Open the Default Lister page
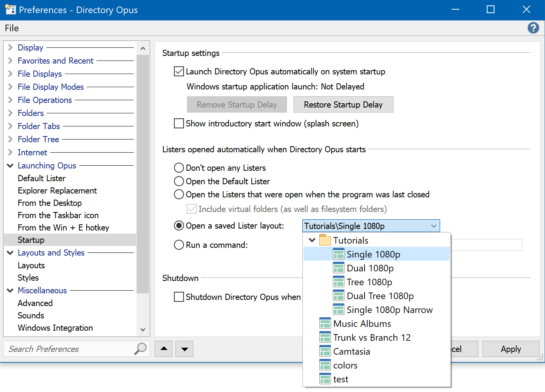Viewport: 545px width, 392px height. pos(42,178)
